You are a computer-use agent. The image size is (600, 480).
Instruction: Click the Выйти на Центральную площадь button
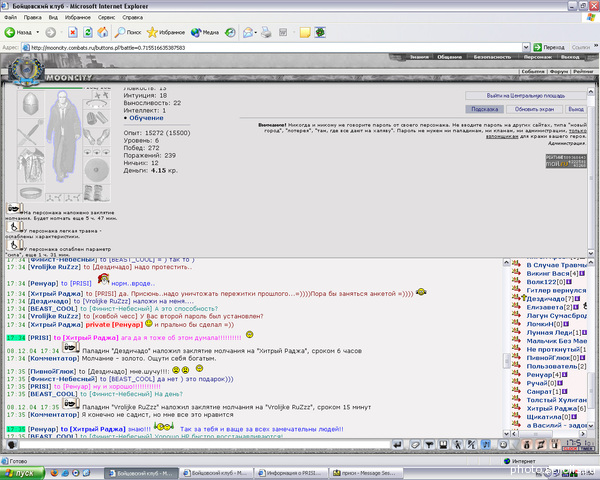point(526,96)
